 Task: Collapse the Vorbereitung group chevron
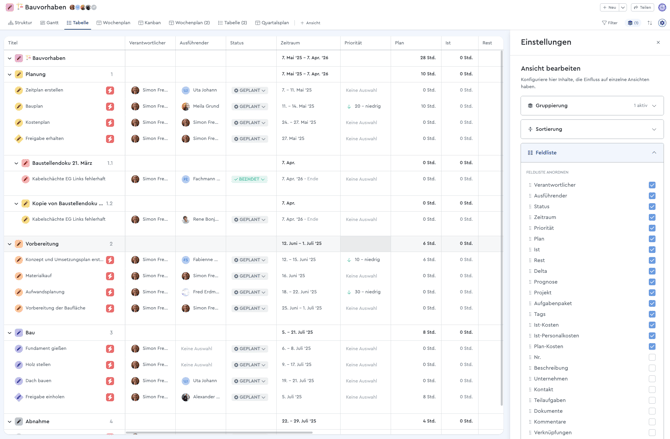[9, 244]
